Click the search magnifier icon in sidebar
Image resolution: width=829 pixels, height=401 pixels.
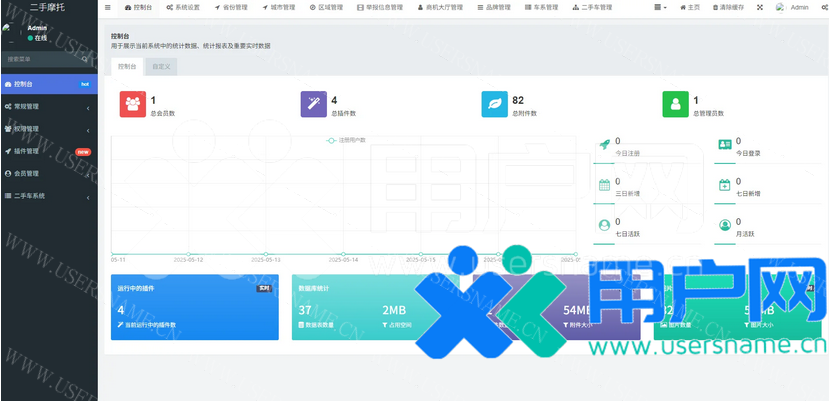84,59
